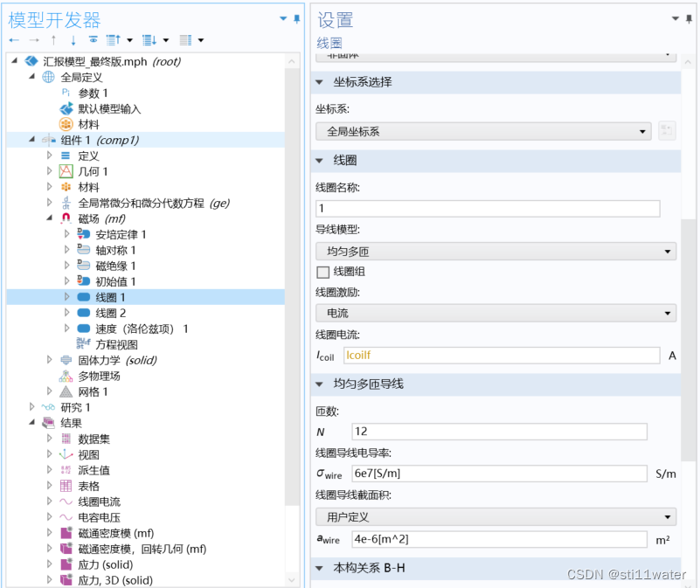Pin the 设置 panel using the pin icon
The image size is (700, 588).
click(x=690, y=19)
